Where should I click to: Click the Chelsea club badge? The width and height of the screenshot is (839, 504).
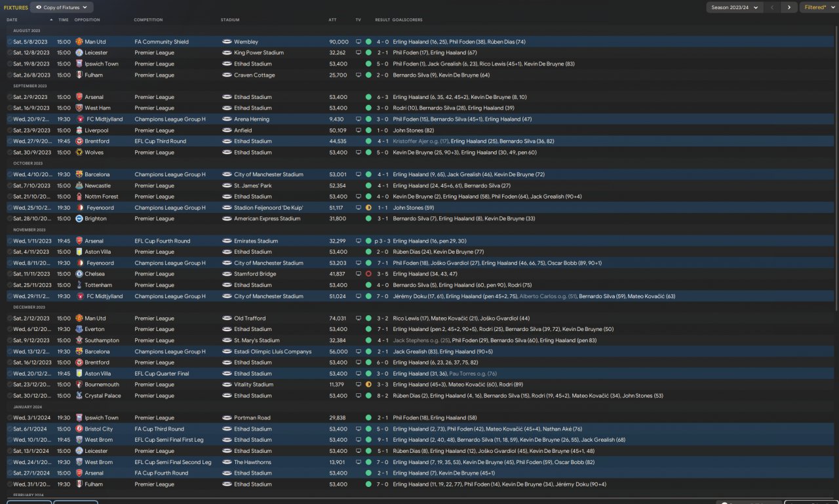pos(79,274)
